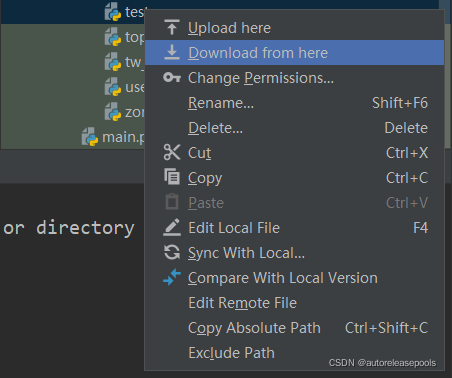Select the Python file starting with 'top'
The height and width of the screenshot is (378, 452).
click(125, 37)
